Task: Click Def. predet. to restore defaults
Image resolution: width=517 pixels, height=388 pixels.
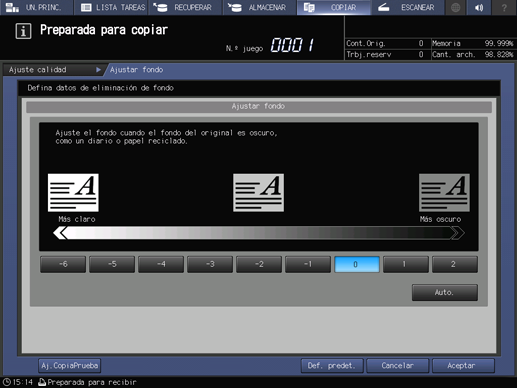Action: point(332,366)
